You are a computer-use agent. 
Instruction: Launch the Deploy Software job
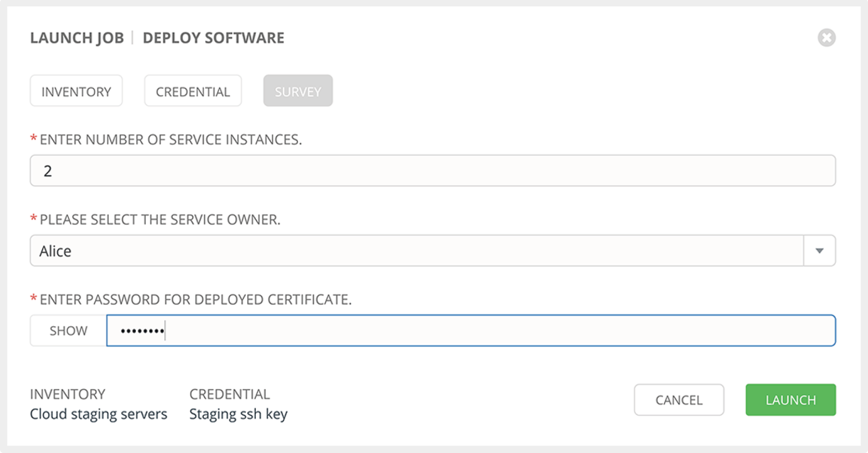pos(790,400)
